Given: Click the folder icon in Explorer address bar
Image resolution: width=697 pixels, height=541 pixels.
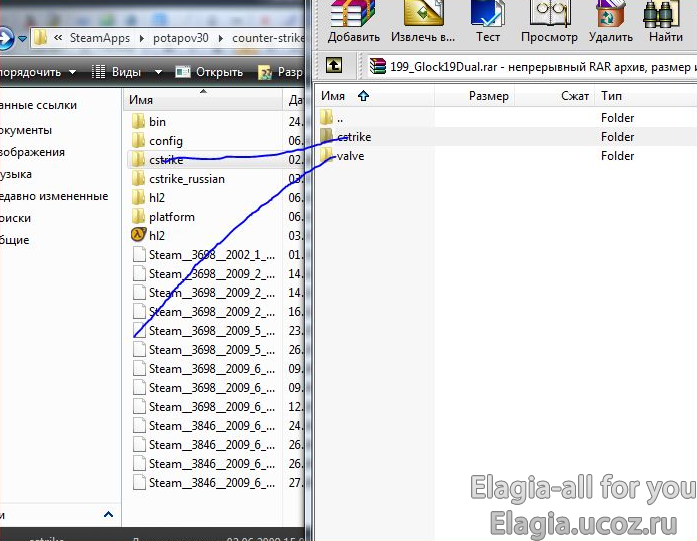Looking at the screenshot, I should click(40, 38).
